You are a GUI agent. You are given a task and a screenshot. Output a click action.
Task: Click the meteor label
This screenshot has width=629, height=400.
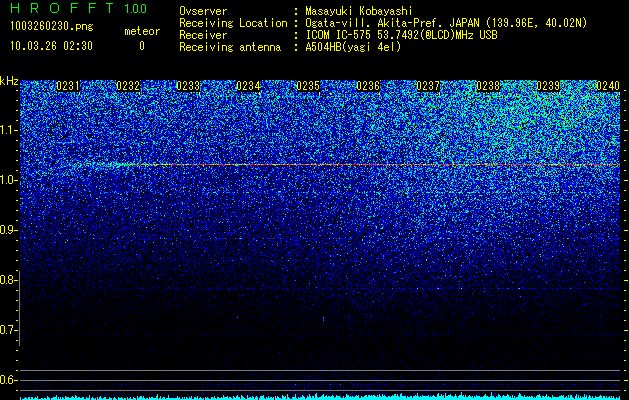(142, 31)
